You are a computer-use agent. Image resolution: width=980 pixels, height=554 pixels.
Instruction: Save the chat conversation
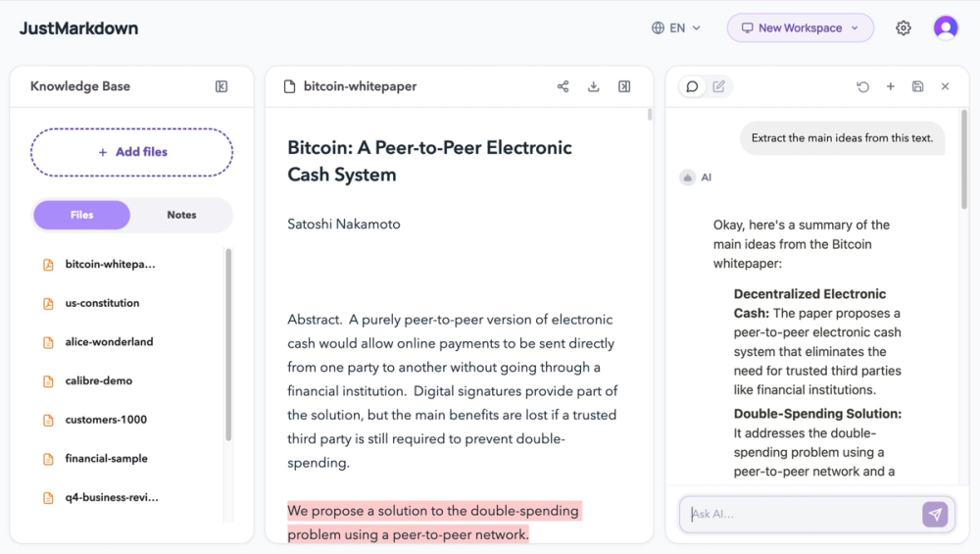coord(917,86)
